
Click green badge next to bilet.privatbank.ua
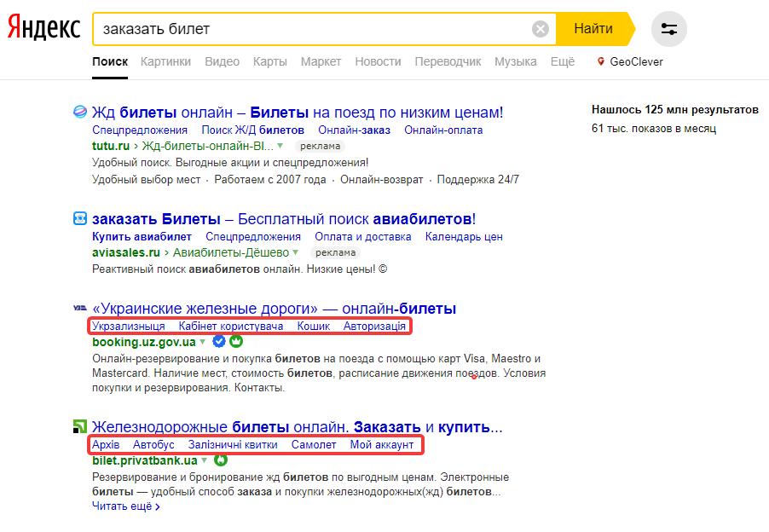(220, 460)
